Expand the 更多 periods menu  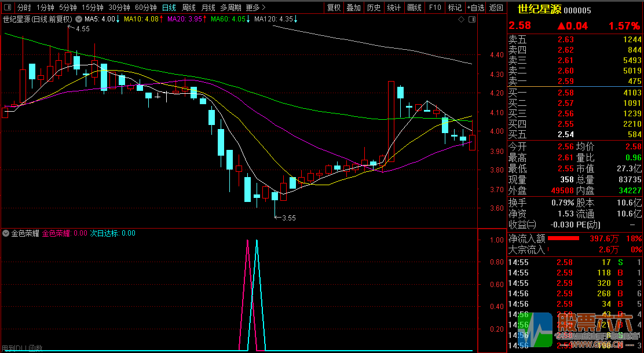255,8
